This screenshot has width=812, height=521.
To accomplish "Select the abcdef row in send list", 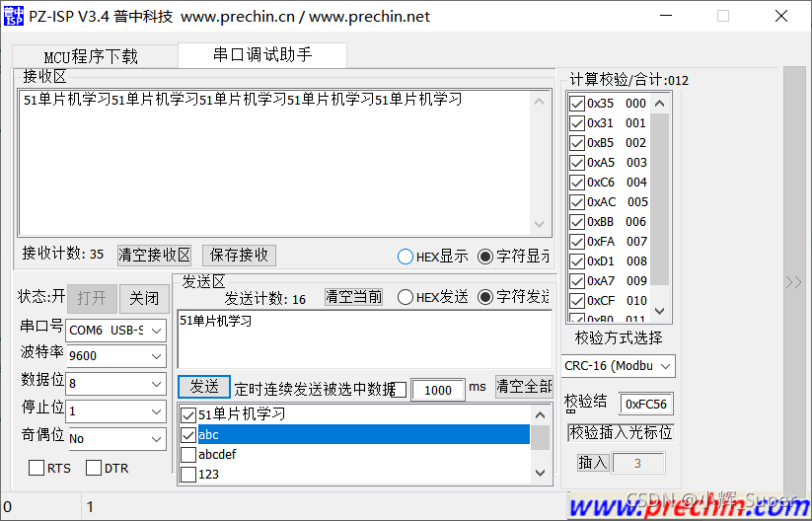I will 363,455.
